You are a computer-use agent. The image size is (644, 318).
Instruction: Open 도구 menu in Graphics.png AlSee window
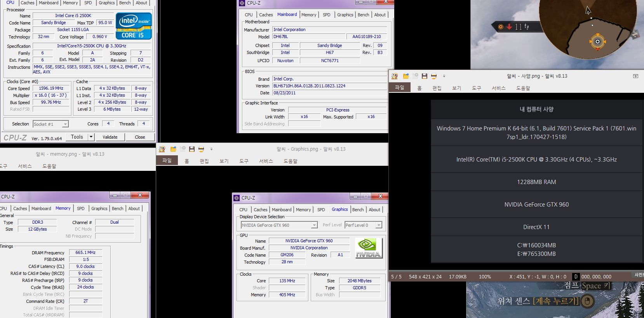coord(244,161)
